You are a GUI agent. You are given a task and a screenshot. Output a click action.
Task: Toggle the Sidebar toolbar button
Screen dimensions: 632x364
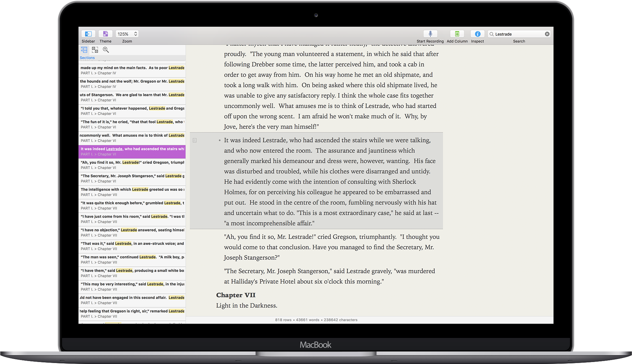click(88, 34)
